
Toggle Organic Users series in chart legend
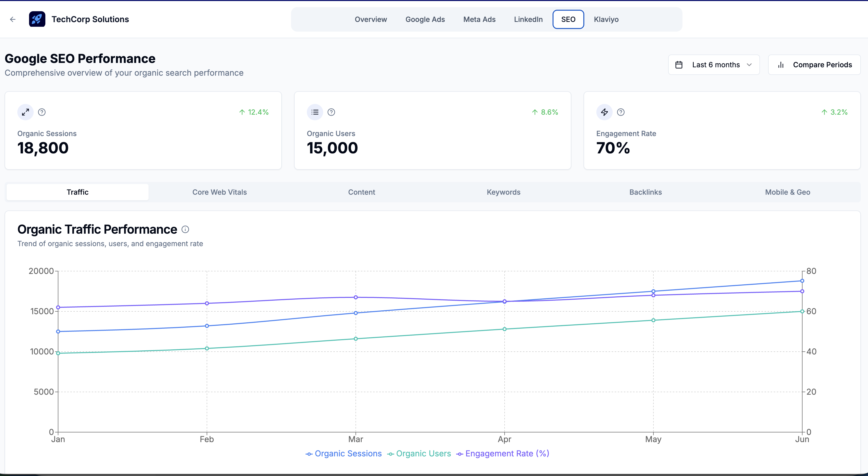click(419, 454)
